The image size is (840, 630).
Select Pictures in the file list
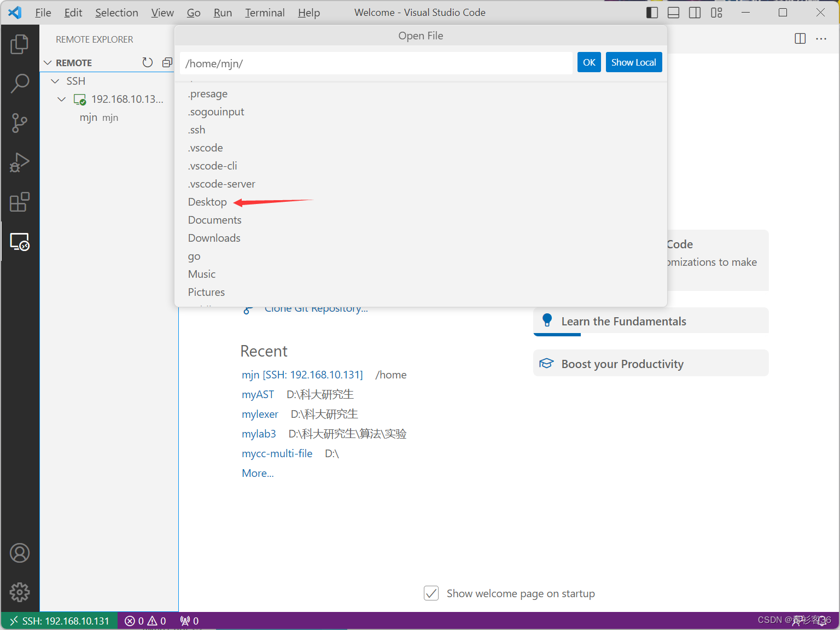pos(421,292)
